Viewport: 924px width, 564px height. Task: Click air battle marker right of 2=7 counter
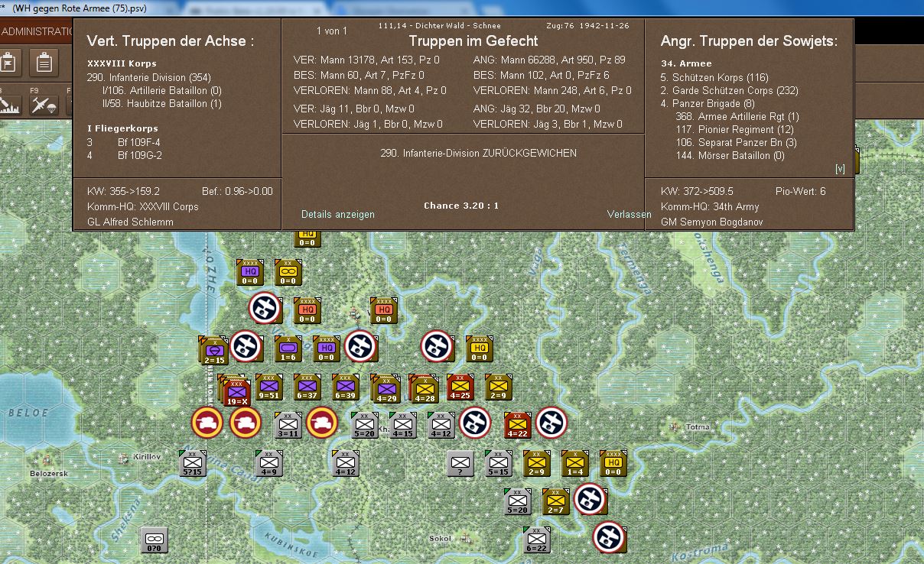point(590,499)
